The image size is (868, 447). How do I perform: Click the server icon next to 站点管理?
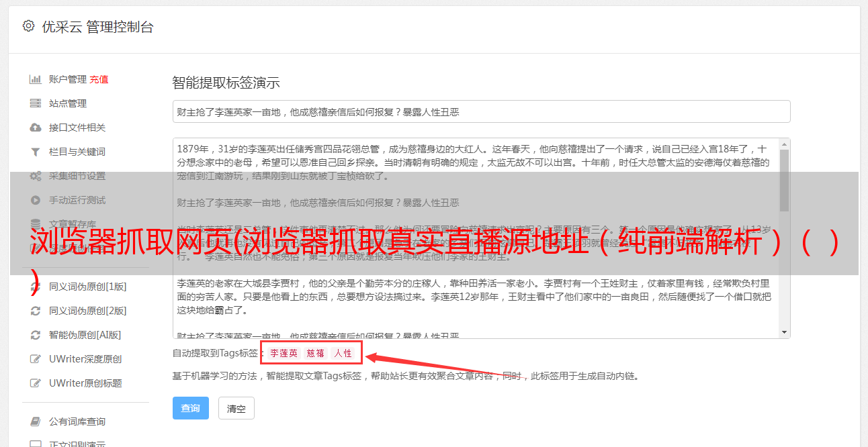pos(35,103)
